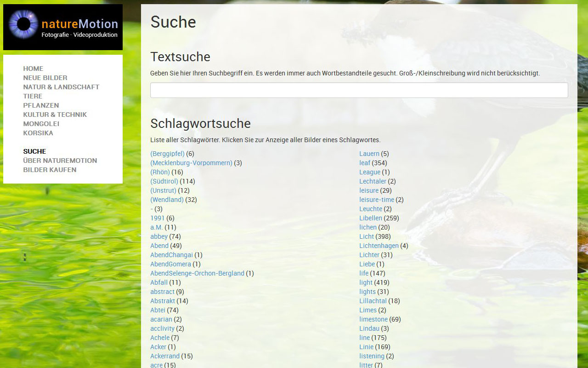
Task: Select the (Mecklenburg-Vorpommern) tag
Action: pyautogui.click(x=191, y=163)
